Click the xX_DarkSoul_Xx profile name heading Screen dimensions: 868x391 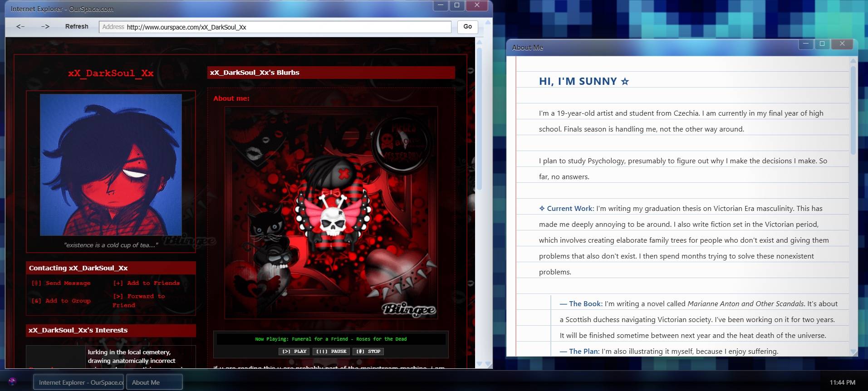pyautogui.click(x=111, y=73)
